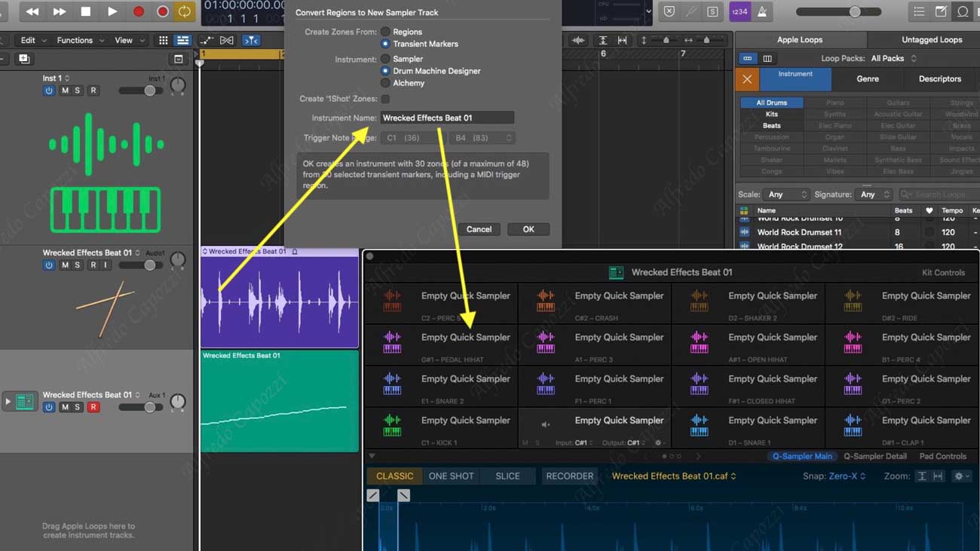Click the Stop transport button

(85, 11)
